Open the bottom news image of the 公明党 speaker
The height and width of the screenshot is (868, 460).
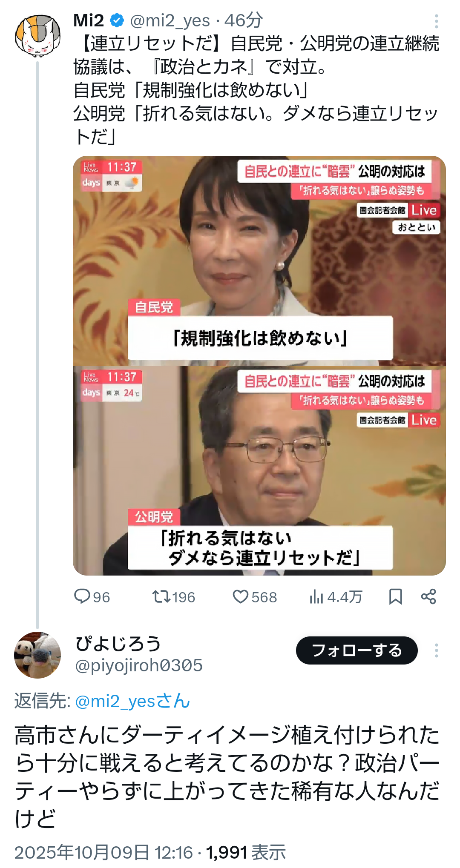click(259, 470)
